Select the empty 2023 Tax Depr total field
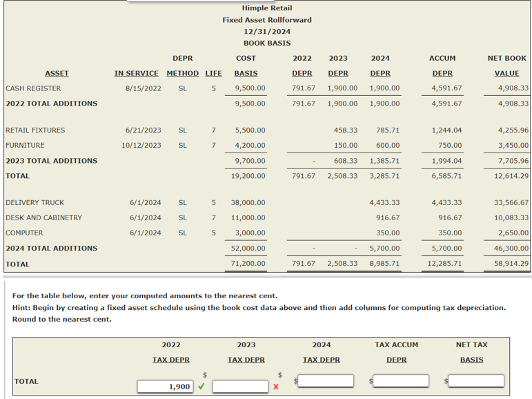The image size is (532, 399). (240, 387)
